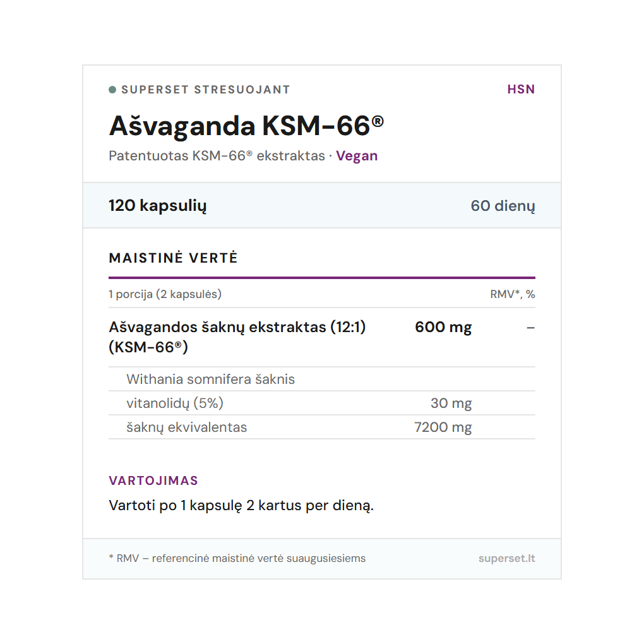The height and width of the screenshot is (644, 644).
Task: Select the 1 porcija (2 kapsulės) serving label
Action: [165, 294]
